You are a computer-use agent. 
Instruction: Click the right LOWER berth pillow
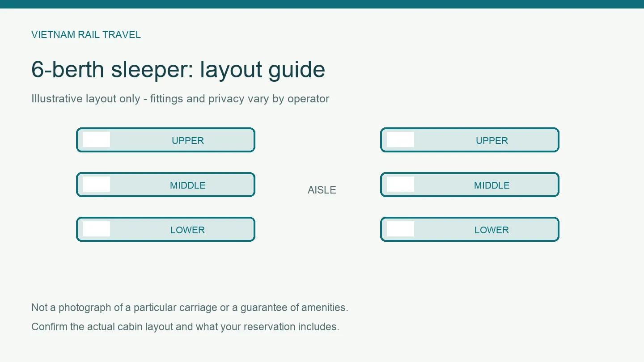tap(400, 229)
